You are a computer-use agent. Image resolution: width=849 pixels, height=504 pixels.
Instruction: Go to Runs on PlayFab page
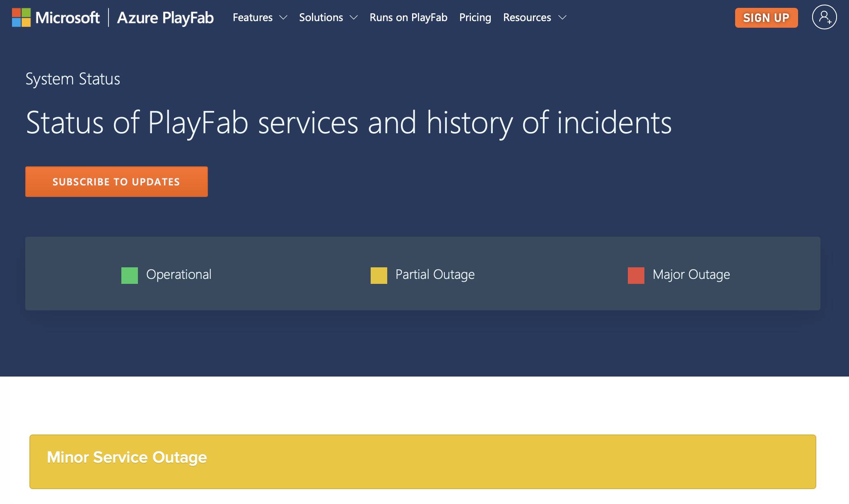click(408, 17)
